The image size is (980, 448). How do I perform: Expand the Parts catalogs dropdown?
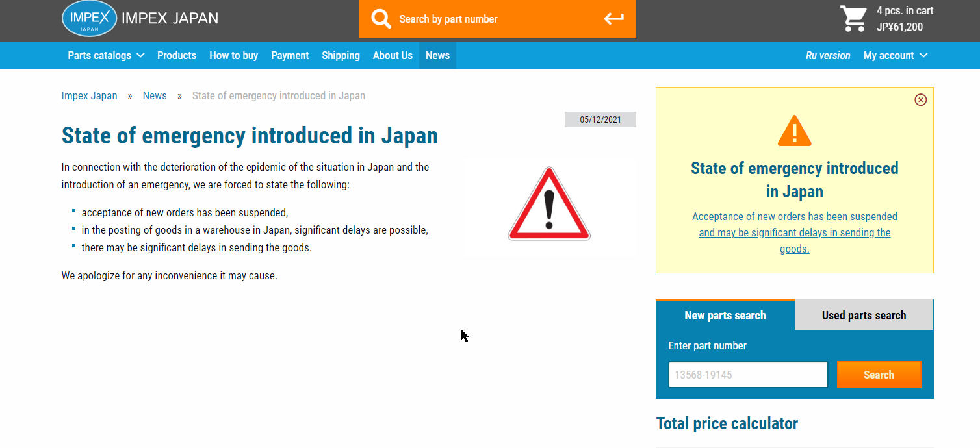[106, 55]
